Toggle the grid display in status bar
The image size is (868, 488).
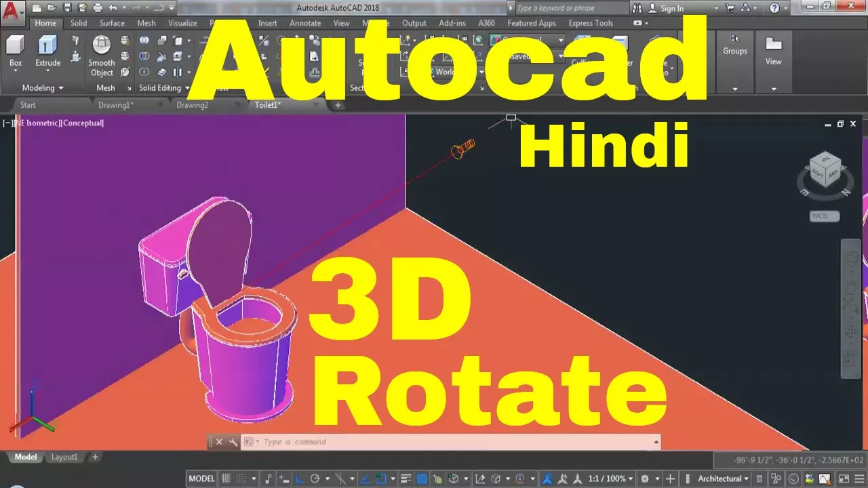[x=226, y=479]
